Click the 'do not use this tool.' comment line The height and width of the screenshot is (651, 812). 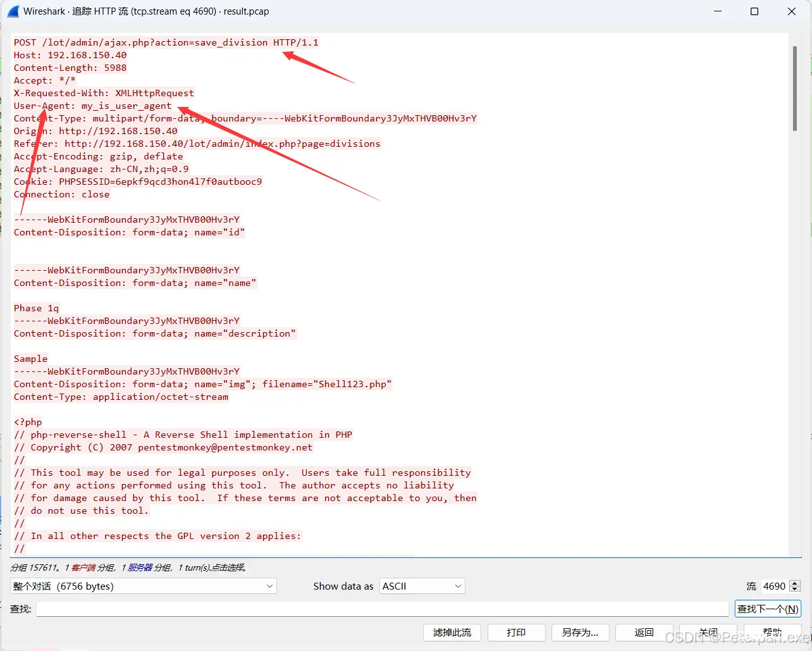[x=81, y=511]
